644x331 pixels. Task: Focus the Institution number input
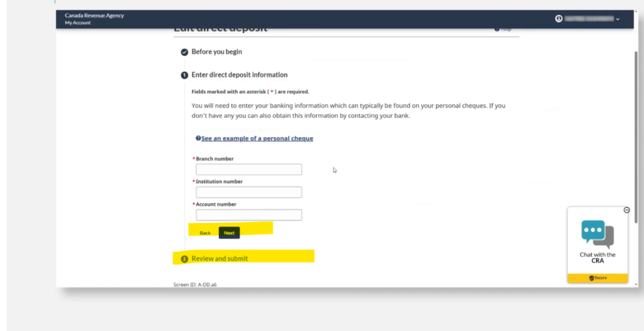[248, 193]
